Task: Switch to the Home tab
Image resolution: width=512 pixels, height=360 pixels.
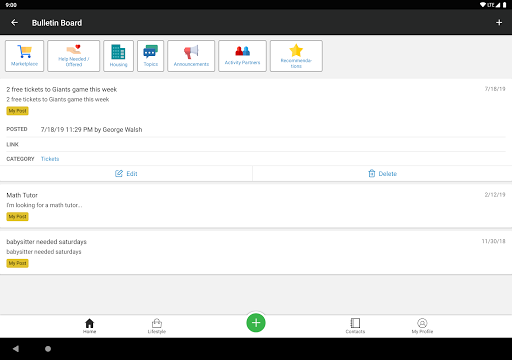Action: pos(89,326)
